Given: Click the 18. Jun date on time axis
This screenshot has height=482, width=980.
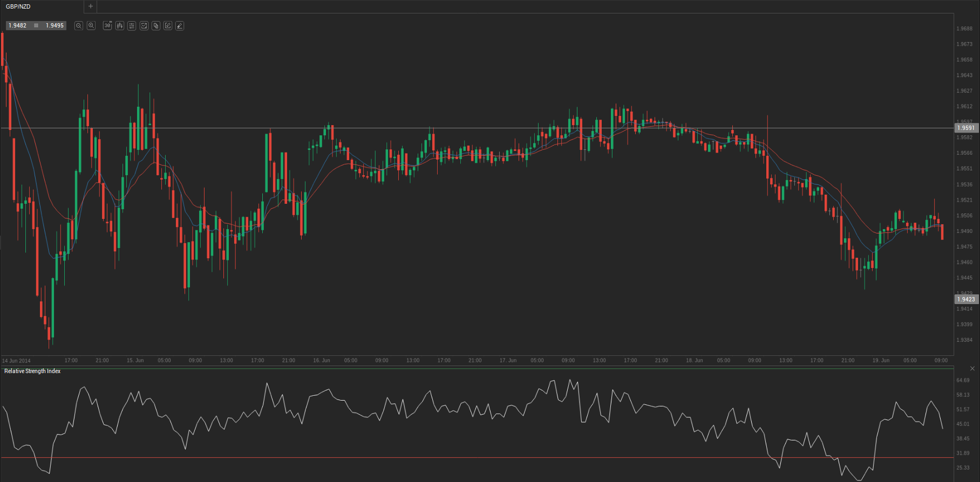Looking at the screenshot, I should coord(695,361).
